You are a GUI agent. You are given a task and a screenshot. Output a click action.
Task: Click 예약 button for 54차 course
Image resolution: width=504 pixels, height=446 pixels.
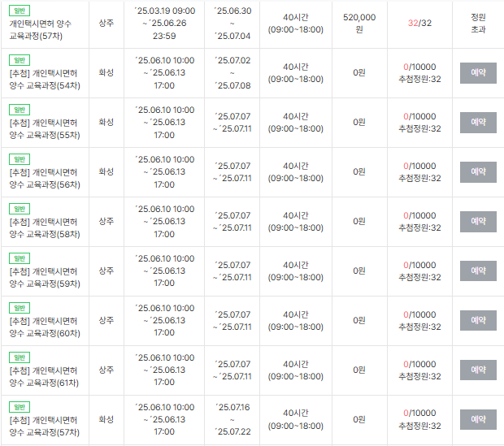[478, 73]
